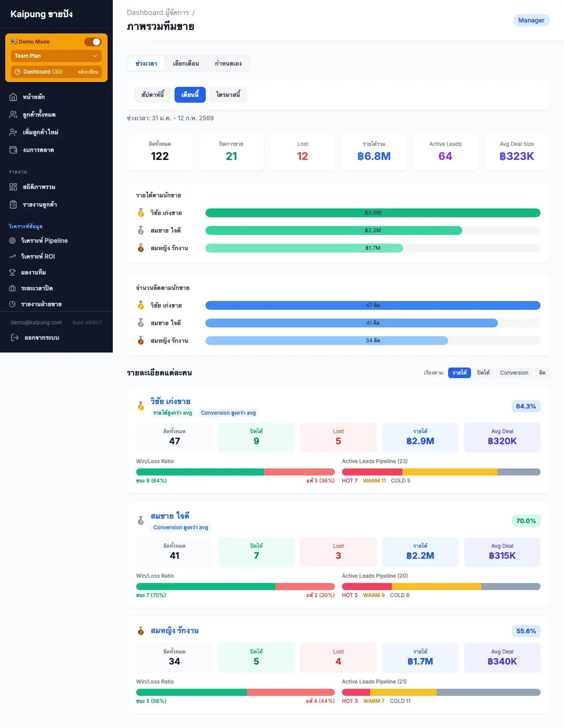
Task: Open the all-customers people icon in sidebar
Action: [x=13, y=115]
